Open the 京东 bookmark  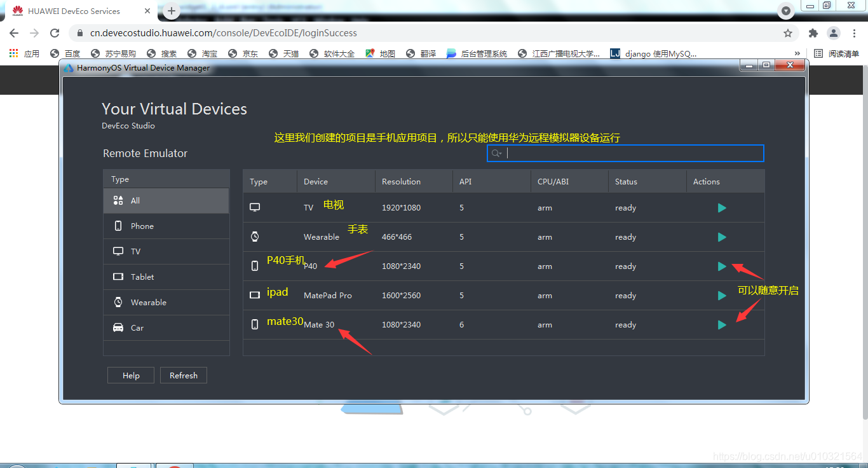point(243,54)
